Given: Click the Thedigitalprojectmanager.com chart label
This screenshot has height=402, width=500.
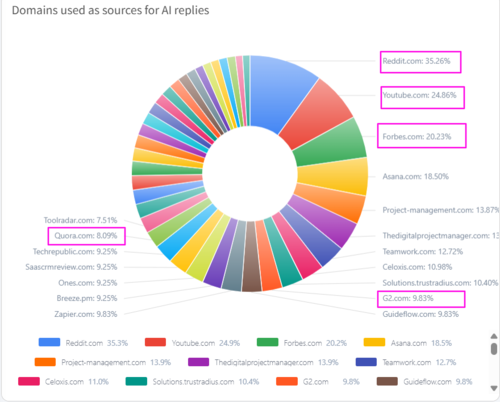Looking at the screenshot, I should point(441,236).
